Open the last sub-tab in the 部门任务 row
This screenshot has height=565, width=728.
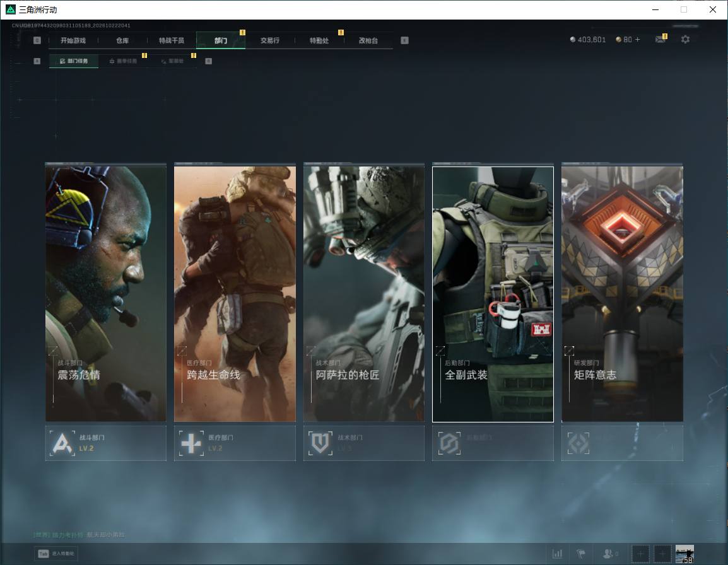click(172, 61)
